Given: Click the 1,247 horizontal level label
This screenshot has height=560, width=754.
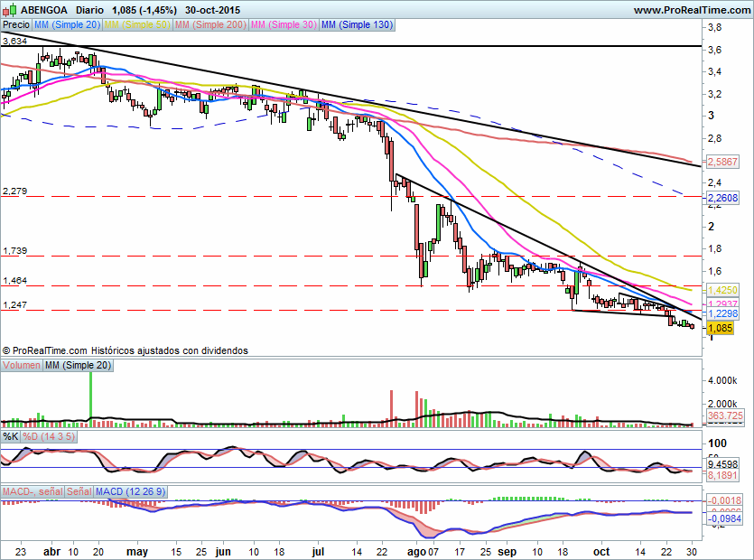Looking at the screenshot, I should tap(15, 305).
